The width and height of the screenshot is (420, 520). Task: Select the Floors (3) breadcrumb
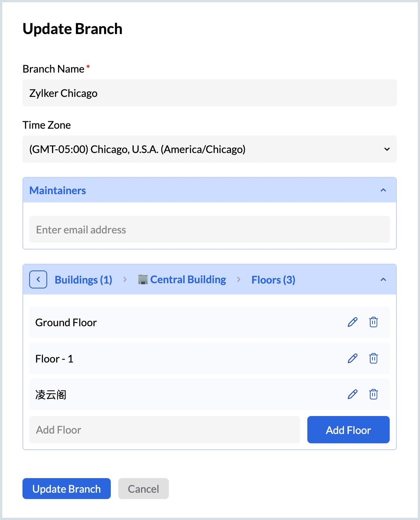pyautogui.click(x=273, y=280)
